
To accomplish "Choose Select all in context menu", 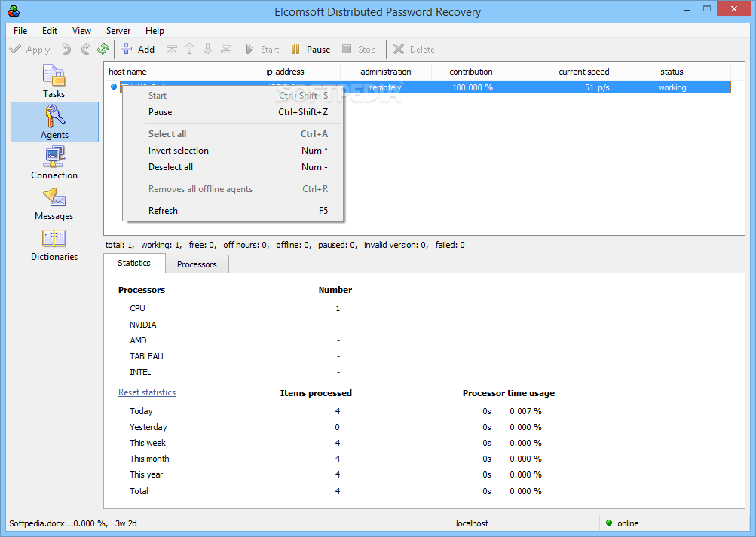I will click(x=233, y=134).
